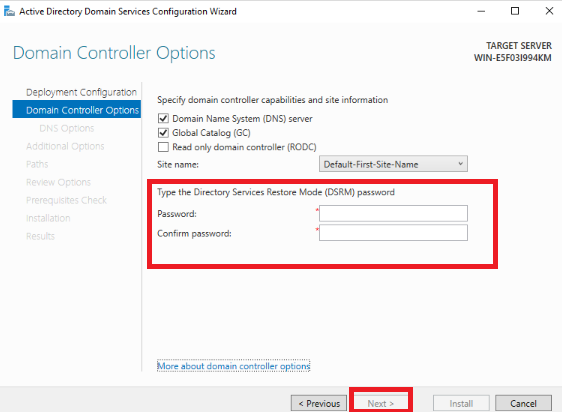Cancel the configuration wizard
The width and height of the screenshot is (562, 412).
pos(523,403)
